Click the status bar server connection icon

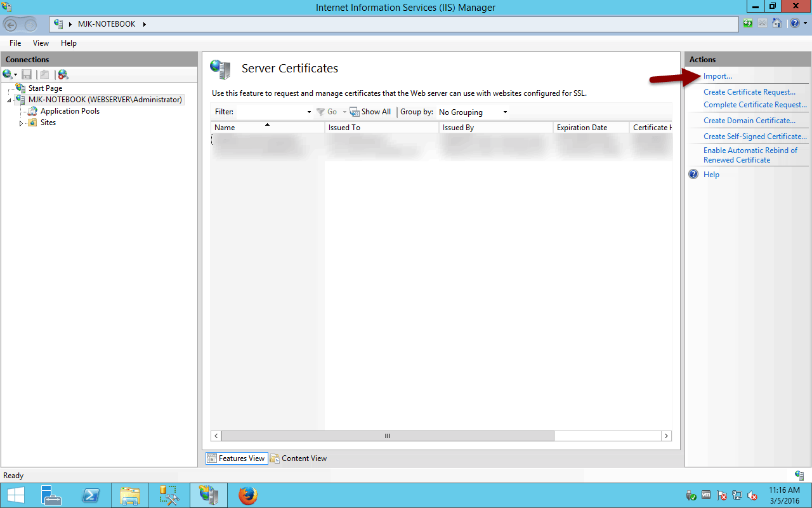[x=799, y=475]
